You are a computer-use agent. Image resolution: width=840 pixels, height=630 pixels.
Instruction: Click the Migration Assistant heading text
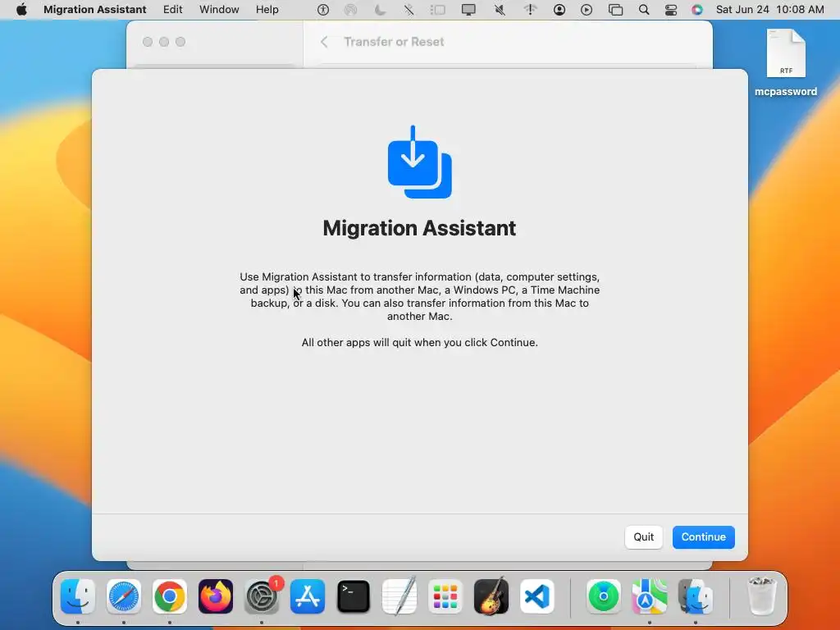coord(419,228)
